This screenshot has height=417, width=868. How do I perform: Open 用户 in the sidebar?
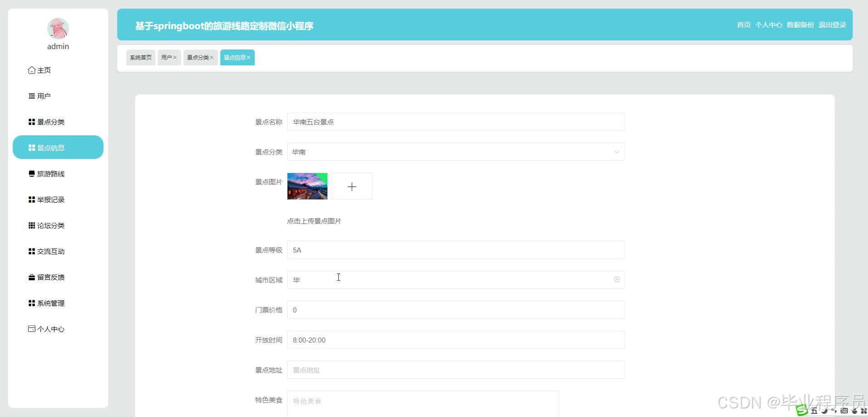coord(58,96)
